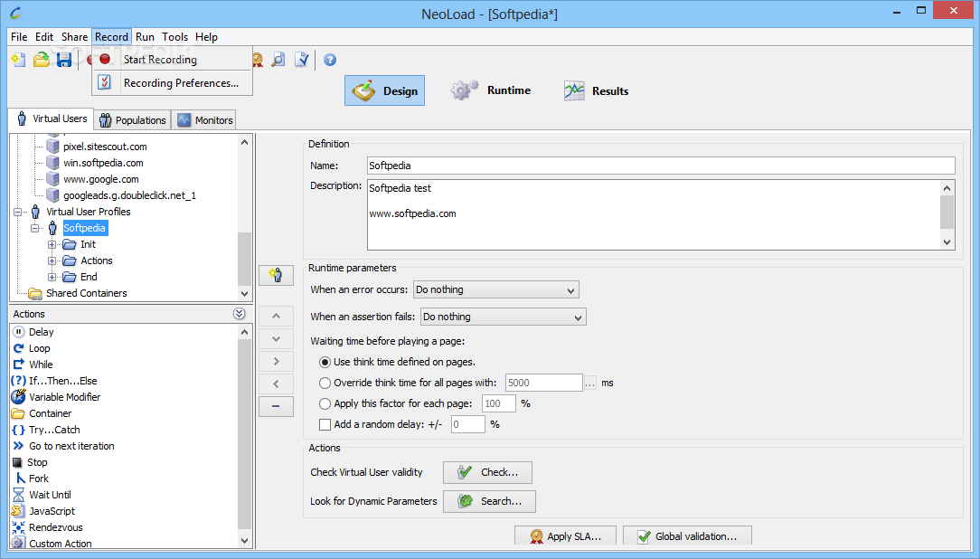Screen dimensions: 980x559
Task: Click the Global validation... button
Action: (687, 535)
